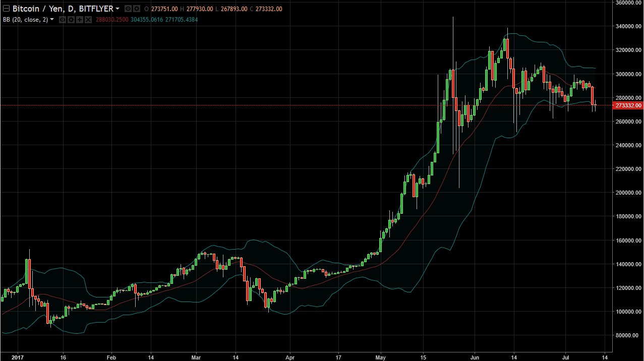The width and height of the screenshot is (644, 361).
Task: Collapse the chart legend with minus box
Action: 6,9
